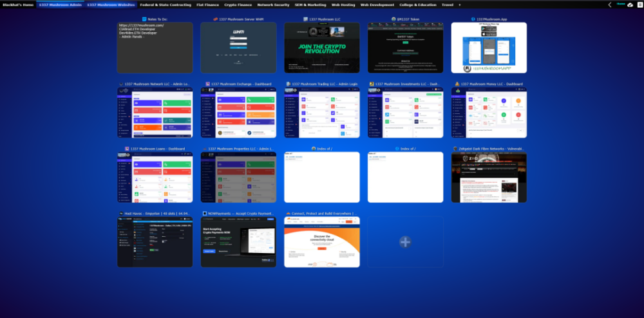Open the $M1337 Token dial thumbnail

click(x=405, y=48)
